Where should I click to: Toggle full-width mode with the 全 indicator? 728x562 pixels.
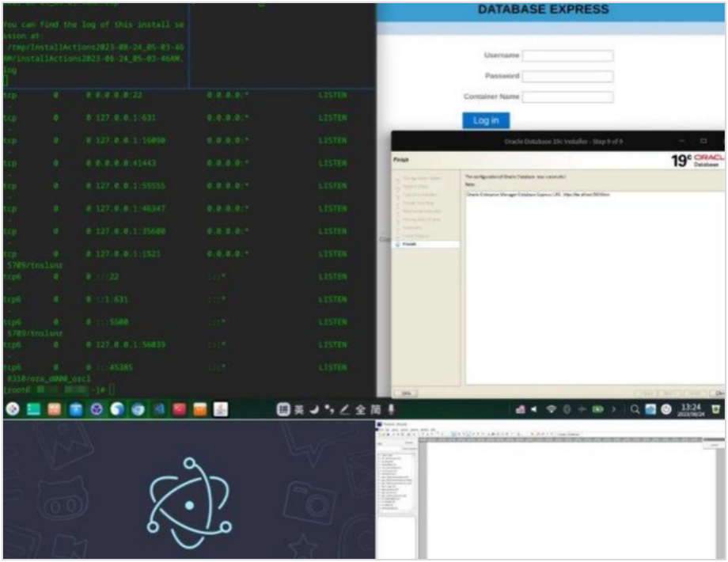click(361, 410)
